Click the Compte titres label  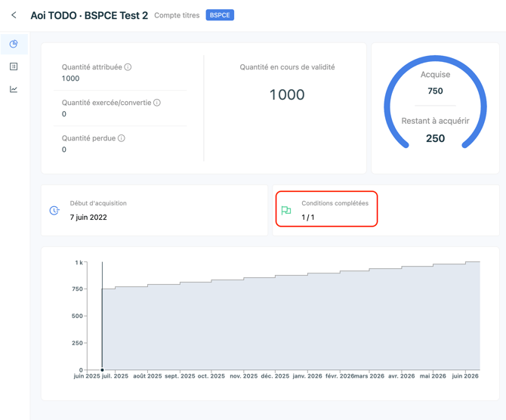(177, 15)
